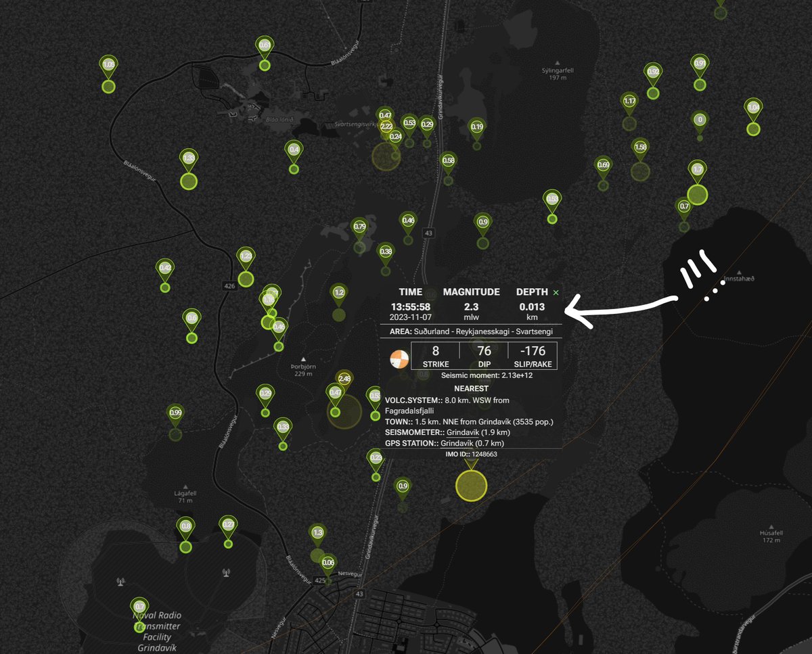Image resolution: width=812 pixels, height=654 pixels.
Task: Click the slip/rake value -176
Action: point(532,350)
